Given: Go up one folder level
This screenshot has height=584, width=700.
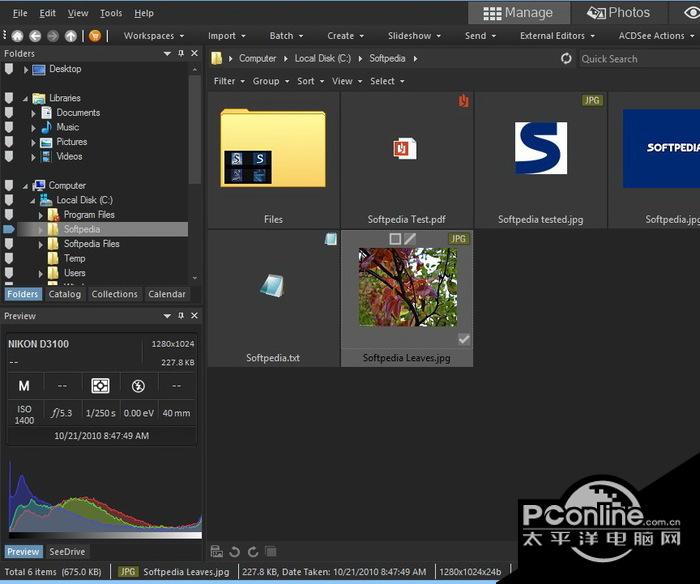Looking at the screenshot, I should [71, 36].
